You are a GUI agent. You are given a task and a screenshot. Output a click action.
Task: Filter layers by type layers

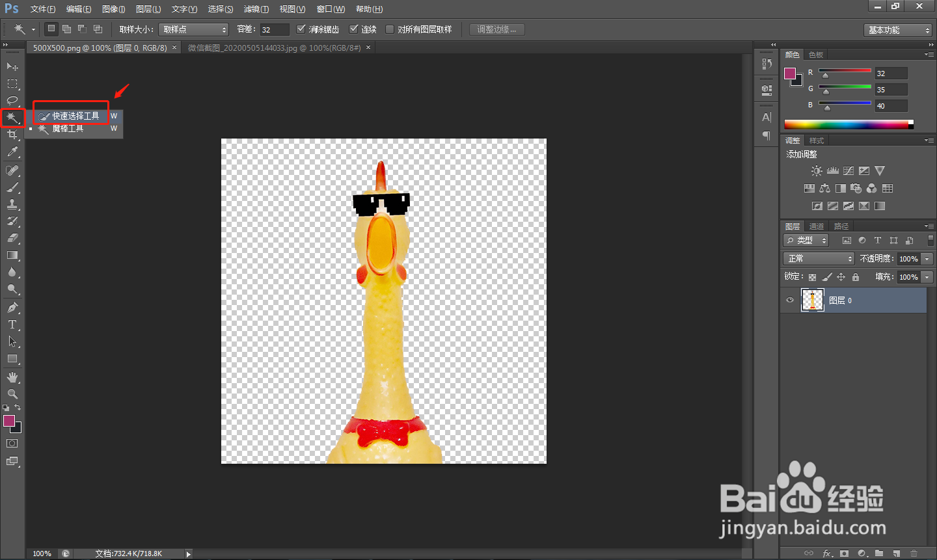[878, 241]
